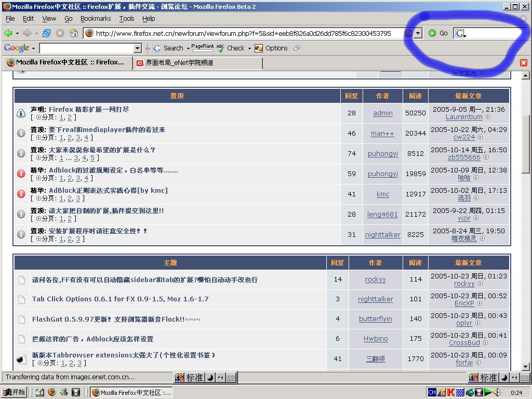Expand the Google toolbar search box dropdown

pyautogui.click(x=138, y=48)
